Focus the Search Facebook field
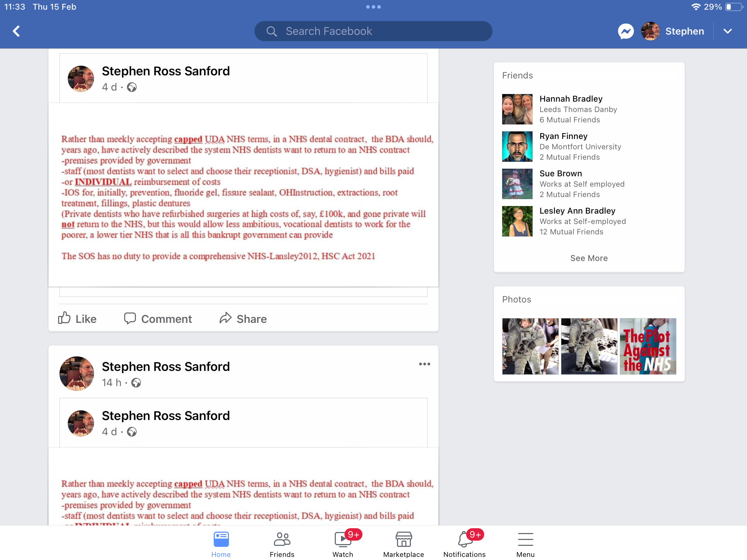Screen dimensions: 747x560 coord(373,31)
